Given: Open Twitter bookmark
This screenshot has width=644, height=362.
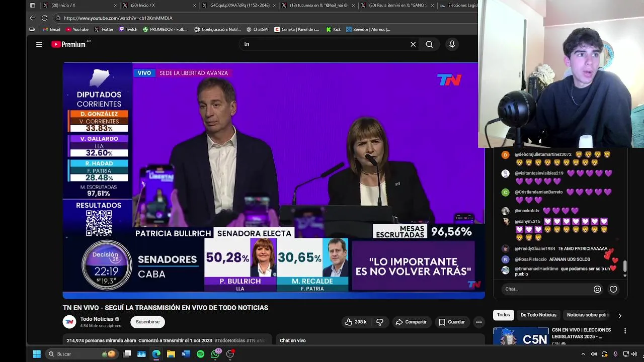Looking at the screenshot, I should (104, 30).
